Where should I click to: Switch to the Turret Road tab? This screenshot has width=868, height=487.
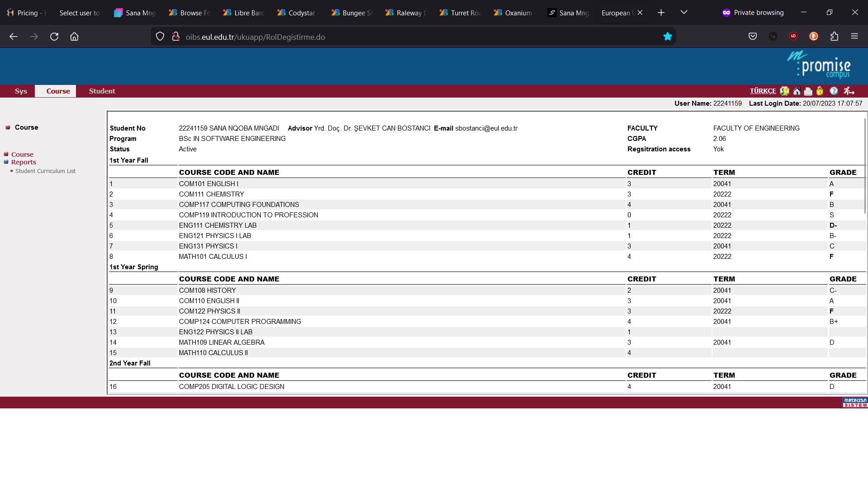pyautogui.click(x=461, y=13)
